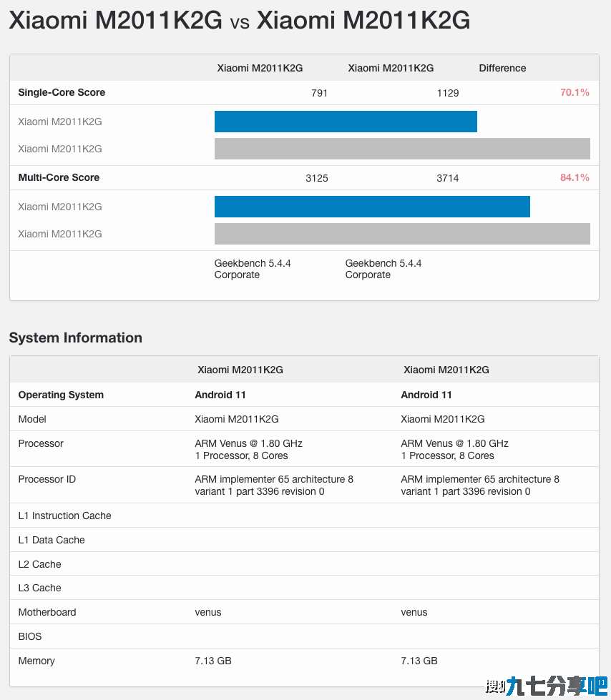Select the "Processor" row label
Image resolution: width=611 pixels, height=700 pixels.
coord(41,443)
